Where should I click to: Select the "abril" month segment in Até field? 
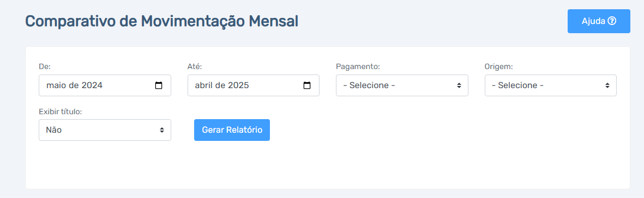click(204, 86)
